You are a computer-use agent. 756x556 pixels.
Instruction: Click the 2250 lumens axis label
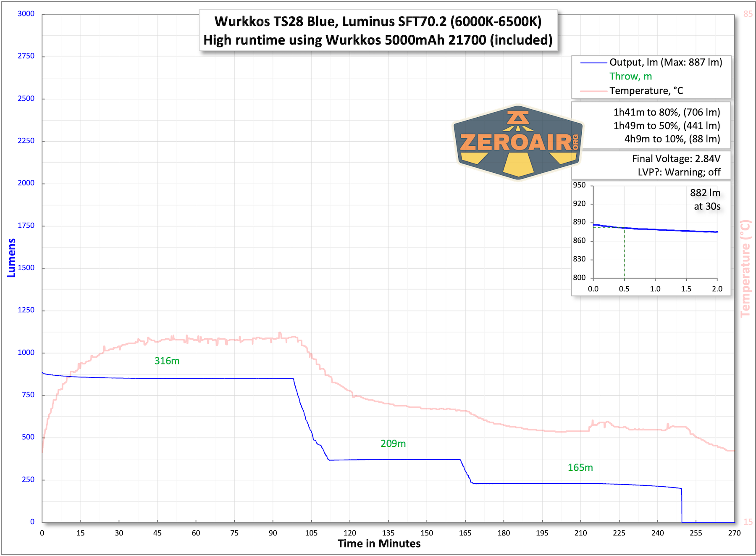[x=26, y=141]
